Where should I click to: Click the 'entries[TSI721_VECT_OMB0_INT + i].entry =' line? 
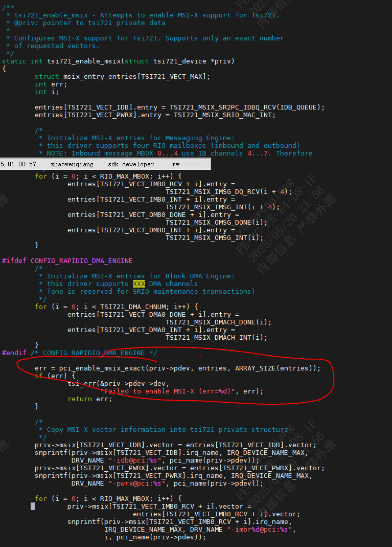click(x=151, y=230)
